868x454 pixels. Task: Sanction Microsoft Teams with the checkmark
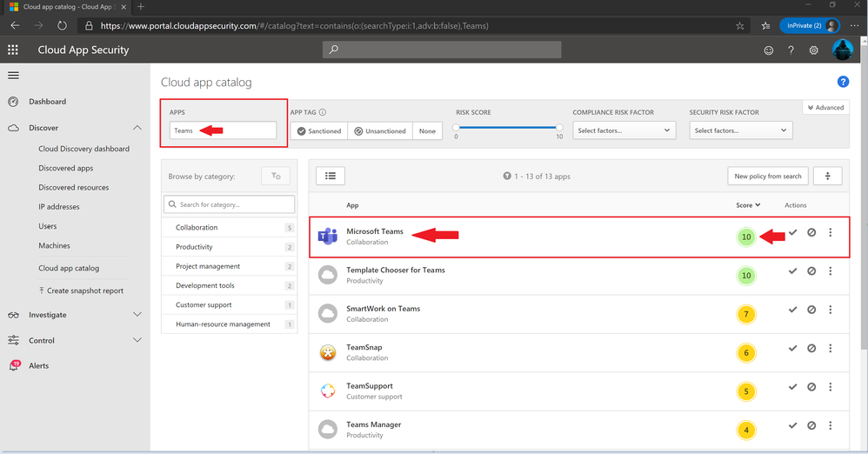coord(792,232)
